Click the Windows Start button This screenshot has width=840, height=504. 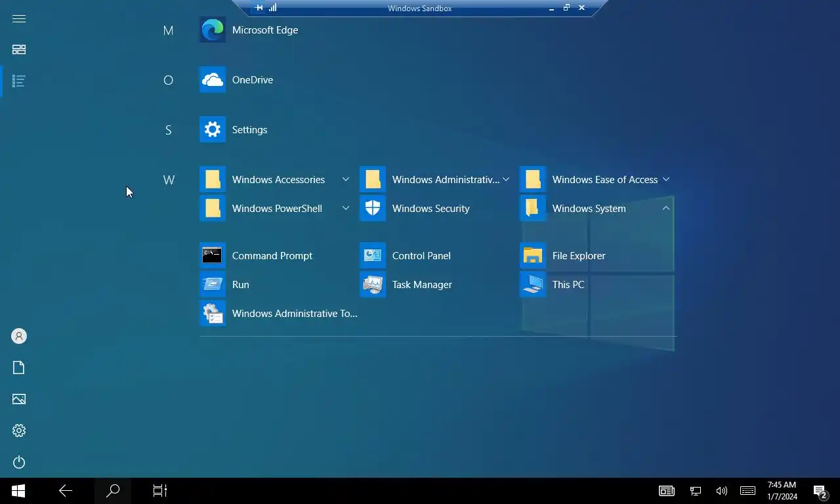pyautogui.click(x=18, y=491)
